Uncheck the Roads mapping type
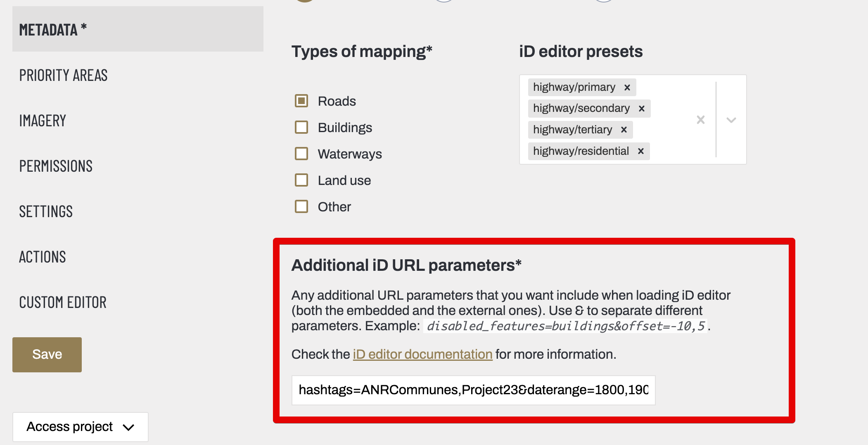The width and height of the screenshot is (868, 445). 301,100
